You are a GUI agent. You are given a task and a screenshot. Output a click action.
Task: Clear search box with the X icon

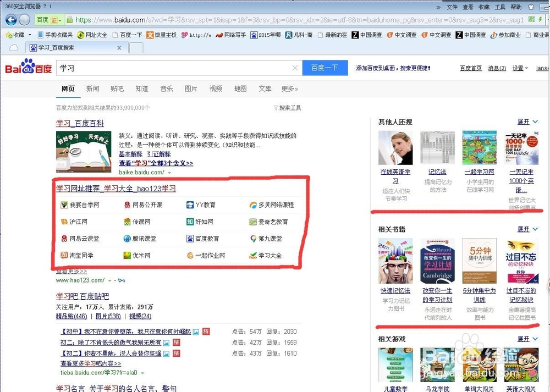tap(295, 68)
